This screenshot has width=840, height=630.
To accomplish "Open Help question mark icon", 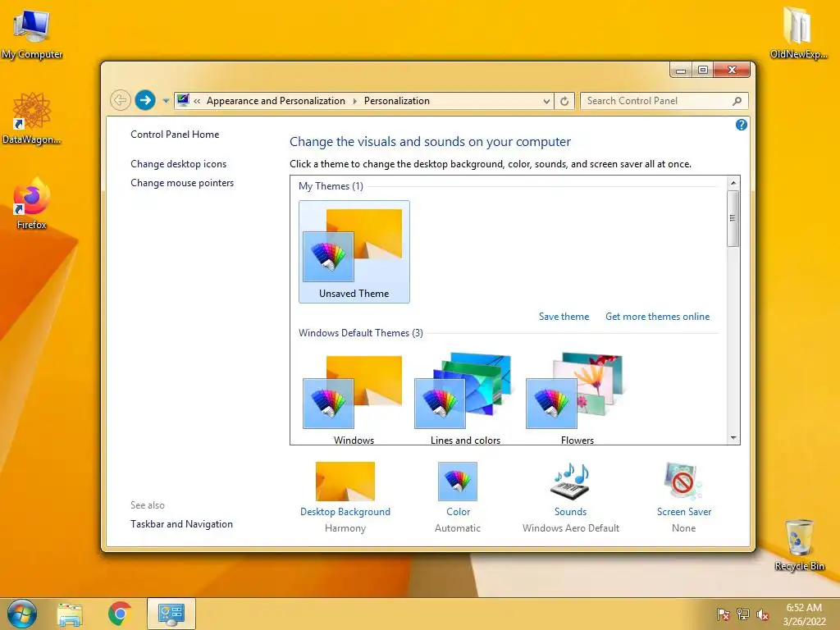I will [742, 125].
